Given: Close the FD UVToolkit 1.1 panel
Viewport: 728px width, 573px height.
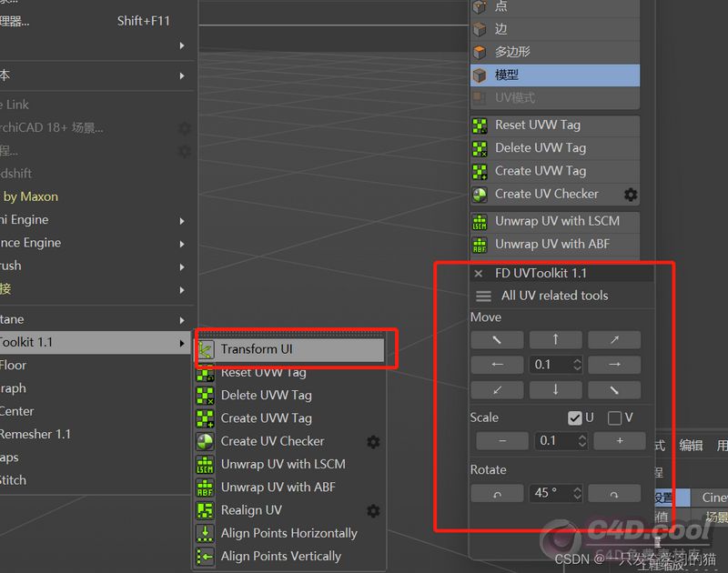Looking at the screenshot, I should (x=479, y=273).
